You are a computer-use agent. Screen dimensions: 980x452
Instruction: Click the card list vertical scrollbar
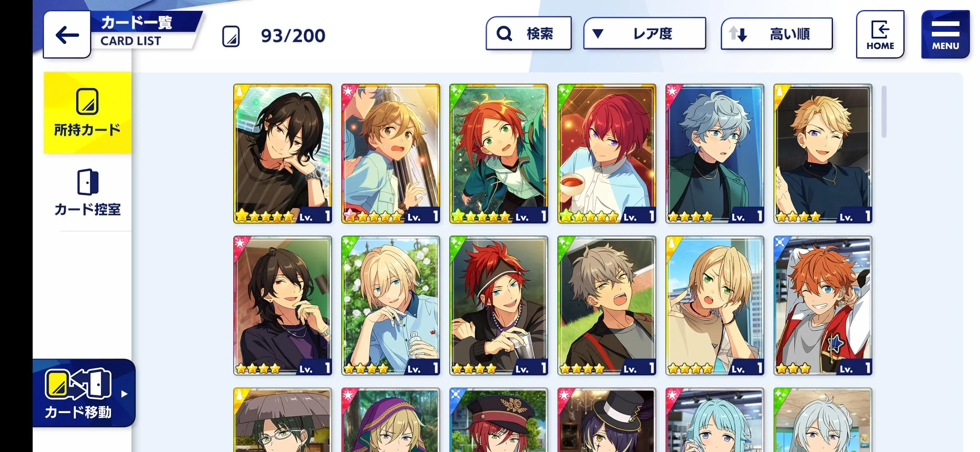884,111
